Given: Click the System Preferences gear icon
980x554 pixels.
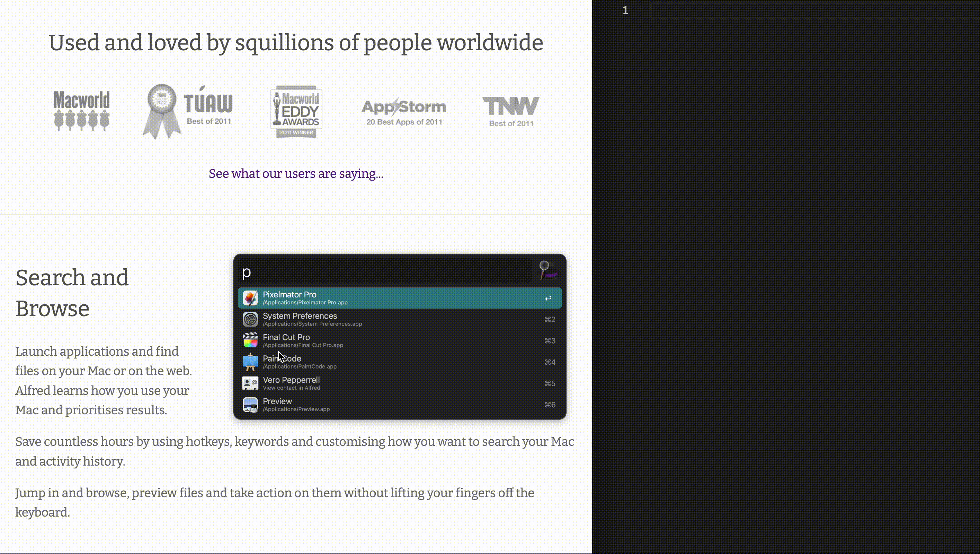Looking at the screenshot, I should point(250,319).
